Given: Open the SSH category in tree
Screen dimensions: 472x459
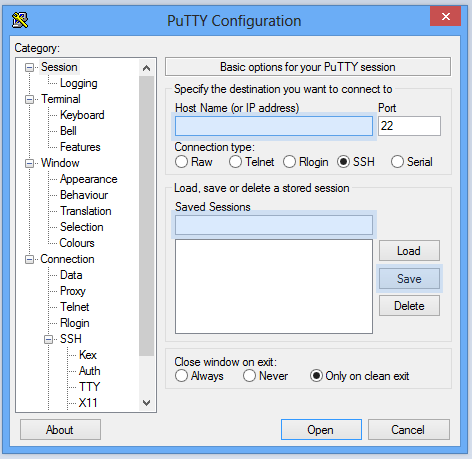Looking at the screenshot, I should [x=71, y=339].
